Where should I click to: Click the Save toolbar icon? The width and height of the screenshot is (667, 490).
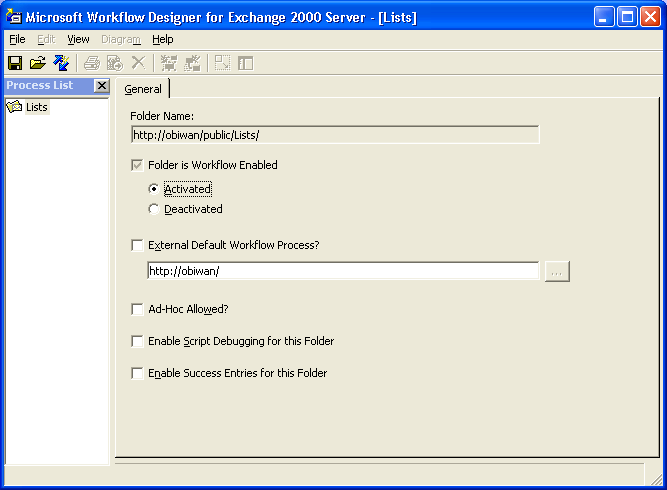(15, 63)
